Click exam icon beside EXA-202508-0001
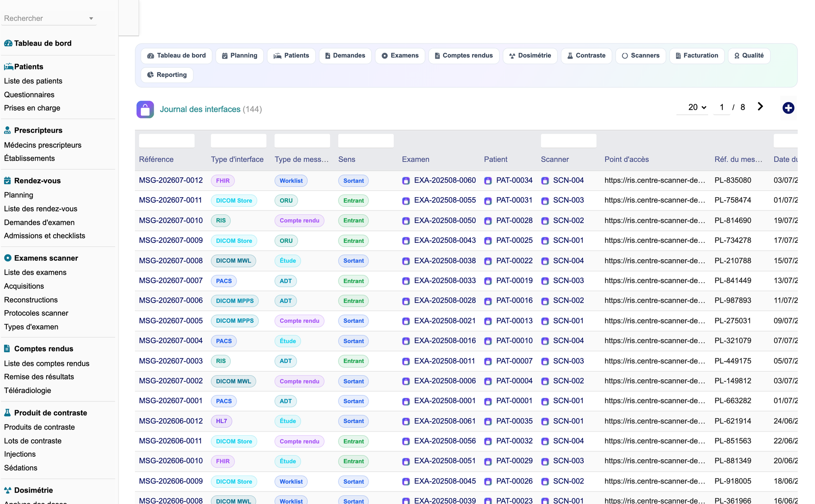This screenshot has height=504, width=815. [x=406, y=401]
